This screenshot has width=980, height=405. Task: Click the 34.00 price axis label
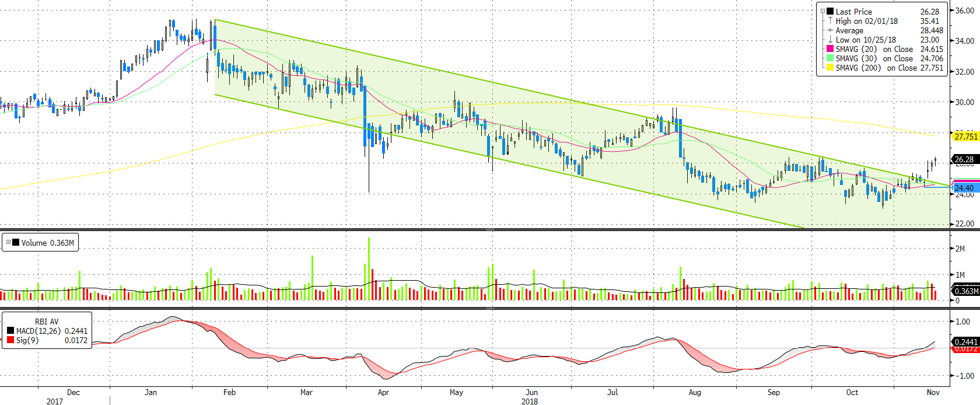click(964, 41)
